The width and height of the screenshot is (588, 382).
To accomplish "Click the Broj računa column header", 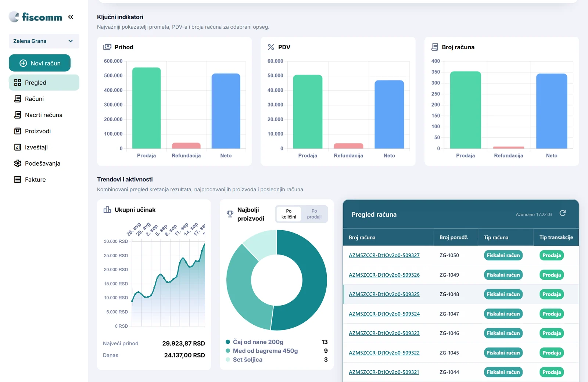I will click(x=388, y=237).
